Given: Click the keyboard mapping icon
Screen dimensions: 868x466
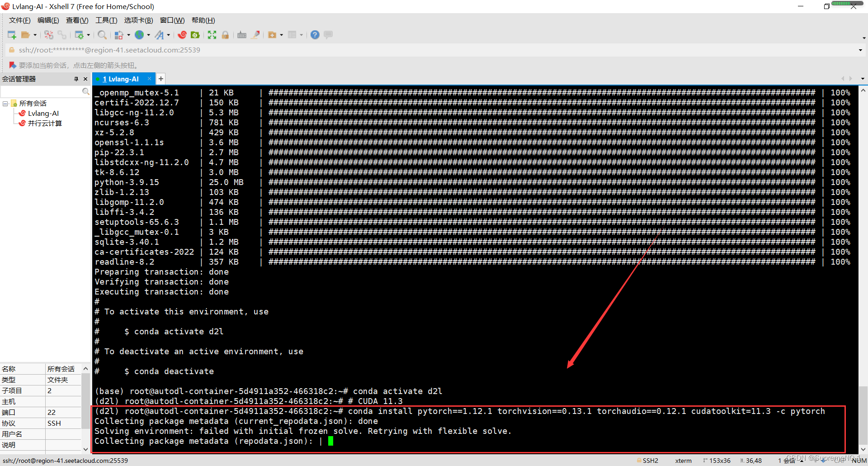Looking at the screenshot, I should coord(242,35).
